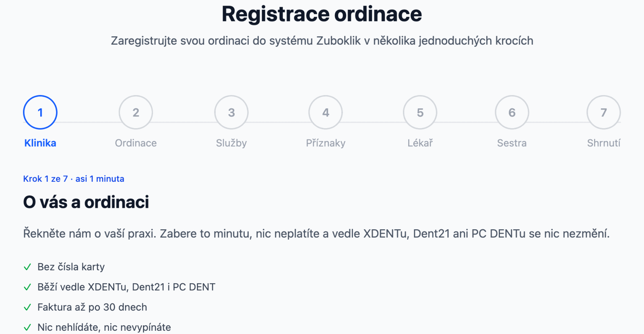
Task: Jump to the Shrnutí step label
Action: [604, 143]
